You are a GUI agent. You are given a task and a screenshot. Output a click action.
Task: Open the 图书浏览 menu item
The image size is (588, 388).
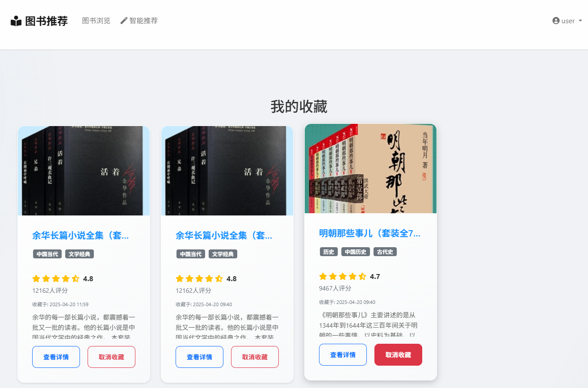click(96, 21)
